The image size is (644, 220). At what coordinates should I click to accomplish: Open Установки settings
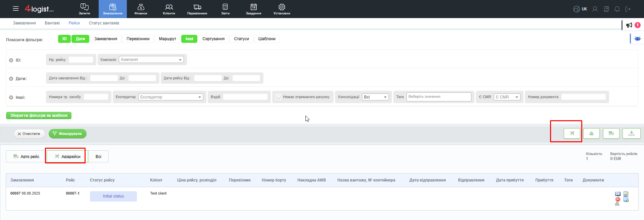click(282, 9)
